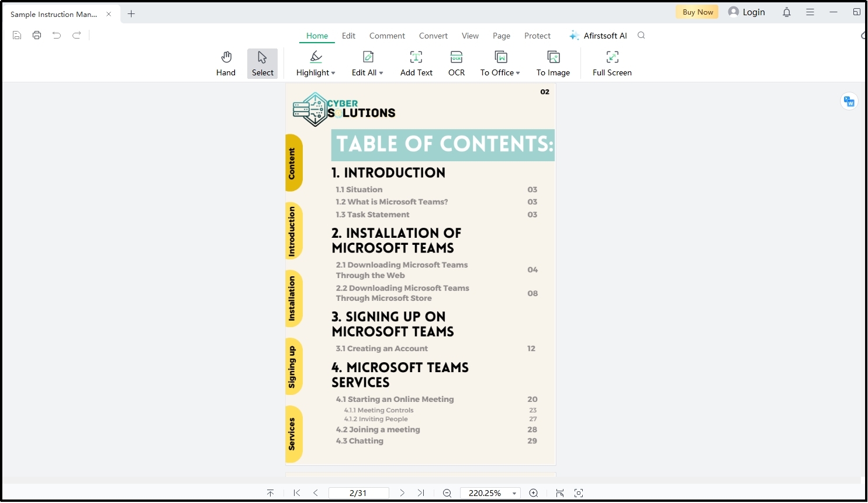Choose the Add Text tool
The image size is (868, 503).
pyautogui.click(x=416, y=64)
